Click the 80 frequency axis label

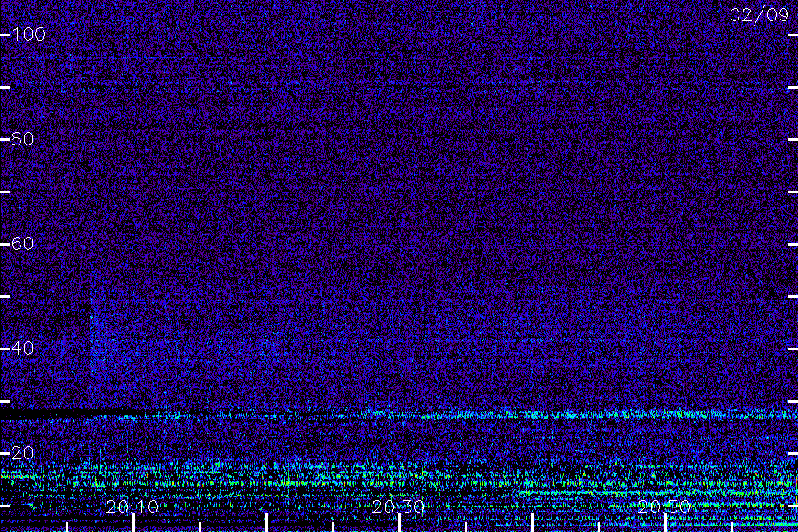tap(22, 138)
